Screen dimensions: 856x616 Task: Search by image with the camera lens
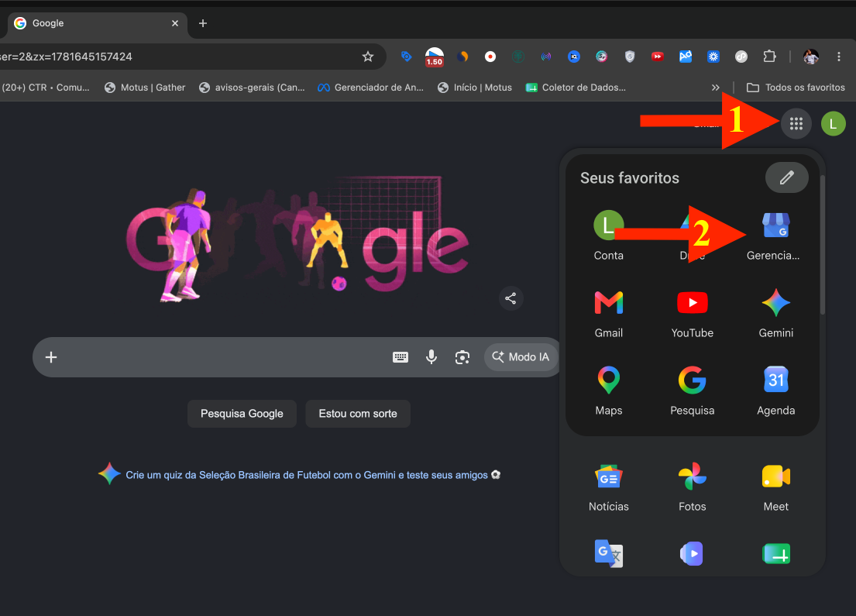(462, 357)
